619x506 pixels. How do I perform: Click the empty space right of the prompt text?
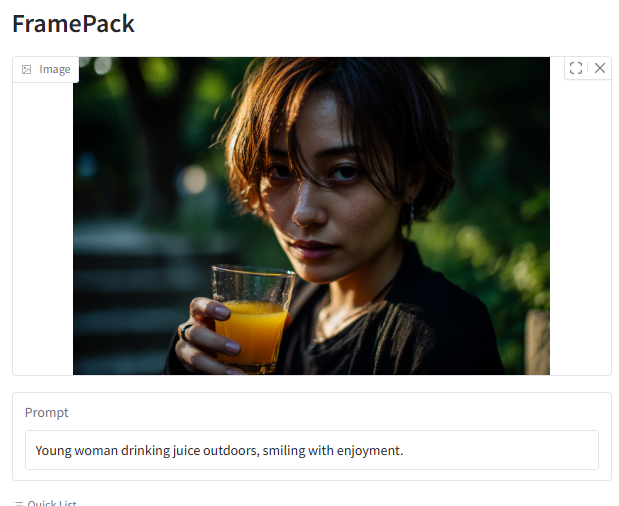[499, 450]
